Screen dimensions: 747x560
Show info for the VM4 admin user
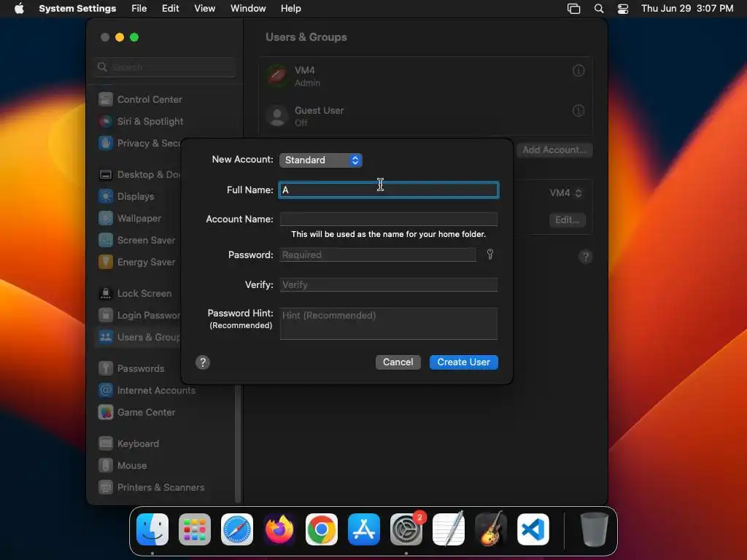578,71
